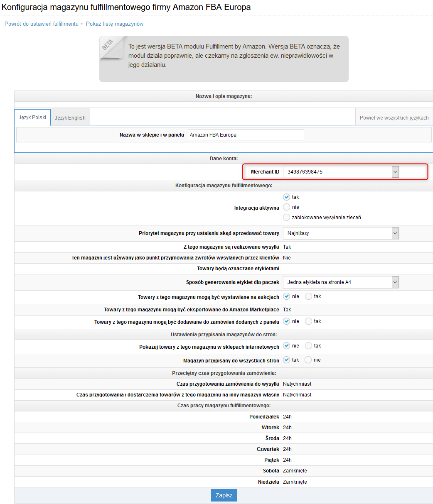Click the 'Towary będą oznaczane etykietami' label
Image resolution: width=433 pixels, height=504 pixels.
(238, 269)
